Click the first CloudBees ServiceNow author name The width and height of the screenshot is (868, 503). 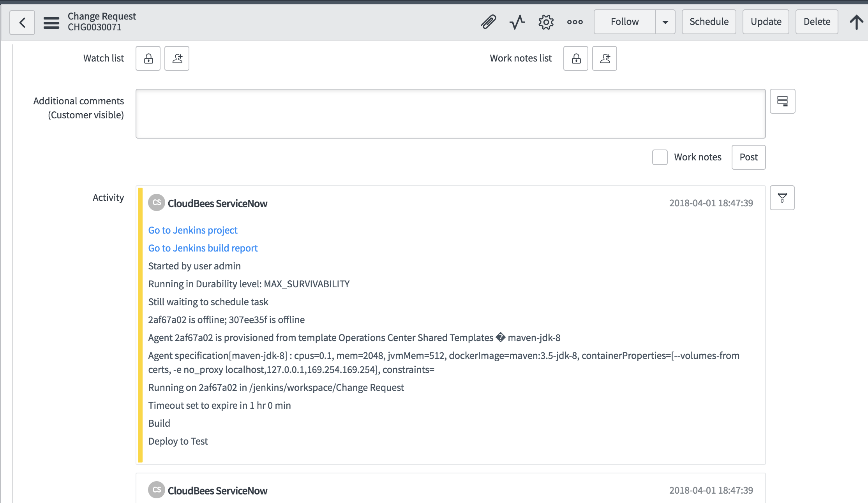pos(217,203)
